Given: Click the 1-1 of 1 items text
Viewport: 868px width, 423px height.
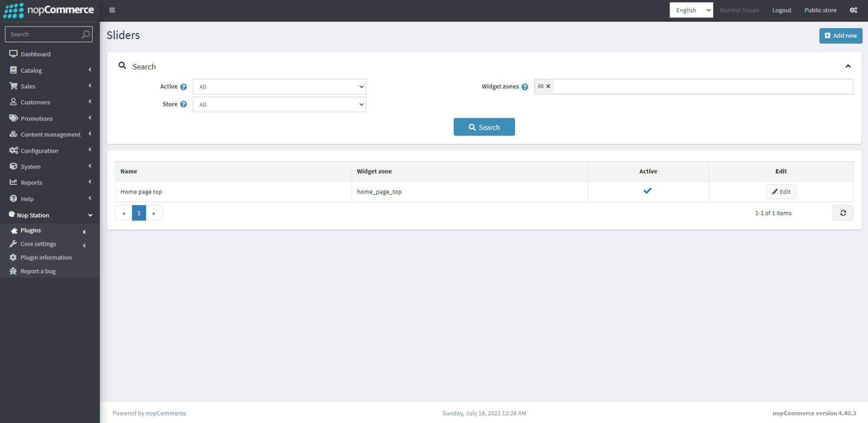Looking at the screenshot, I should [x=773, y=213].
